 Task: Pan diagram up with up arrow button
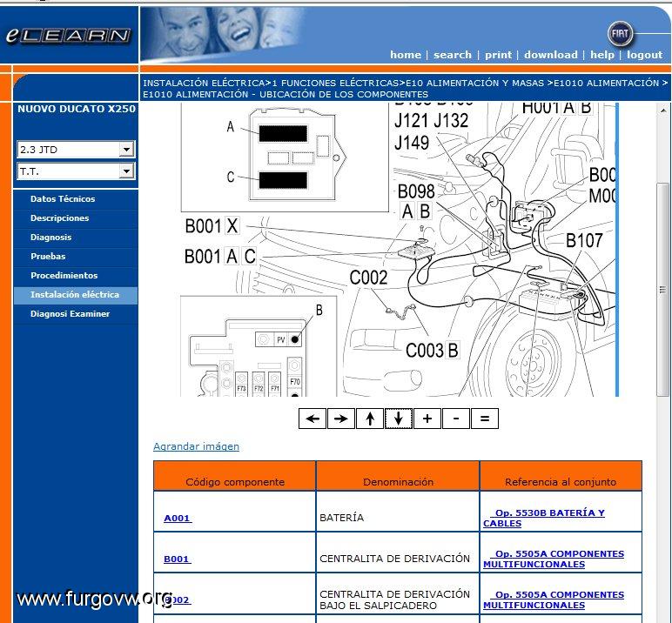(370, 419)
